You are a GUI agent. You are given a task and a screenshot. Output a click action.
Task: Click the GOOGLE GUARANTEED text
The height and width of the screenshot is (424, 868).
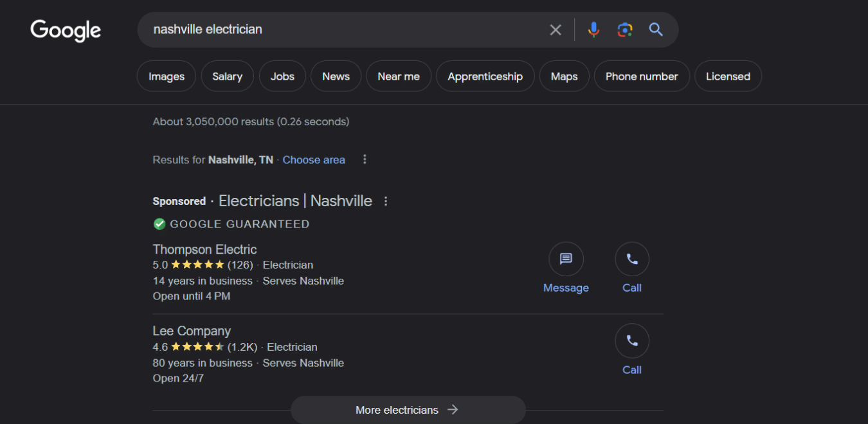tap(240, 224)
